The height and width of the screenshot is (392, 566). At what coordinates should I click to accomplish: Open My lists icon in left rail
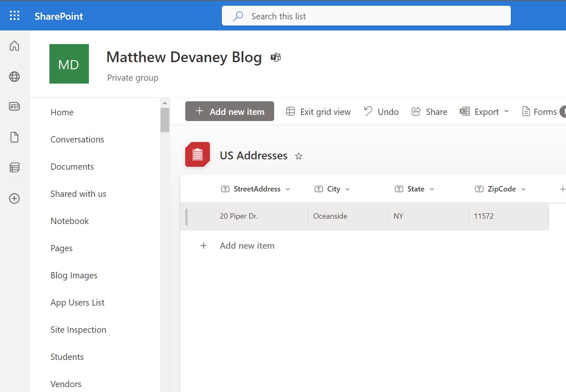(x=14, y=168)
